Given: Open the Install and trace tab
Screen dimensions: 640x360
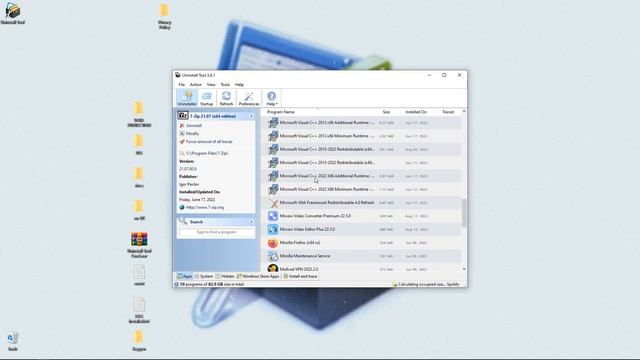Looking at the screenshot, I should (300, 276).
